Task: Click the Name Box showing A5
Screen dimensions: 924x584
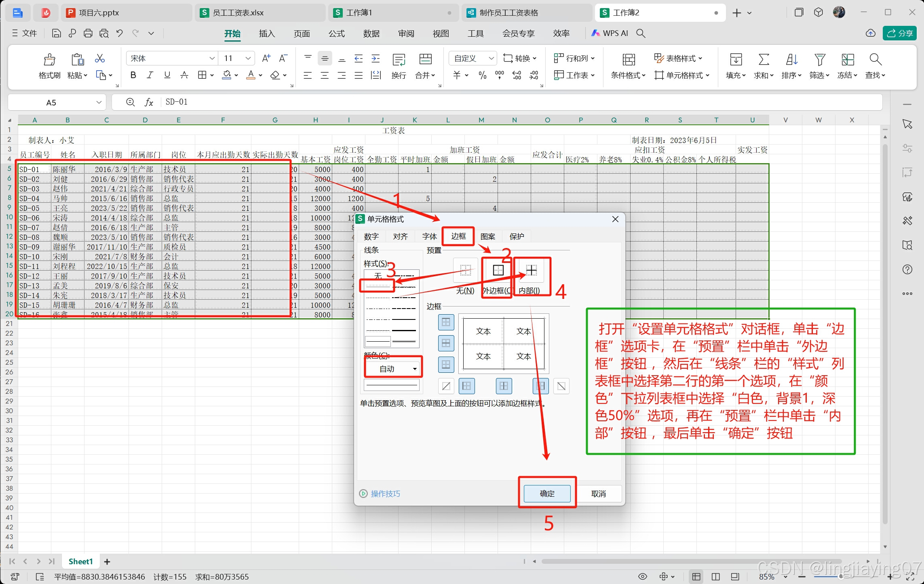Action: pos(51,103)
